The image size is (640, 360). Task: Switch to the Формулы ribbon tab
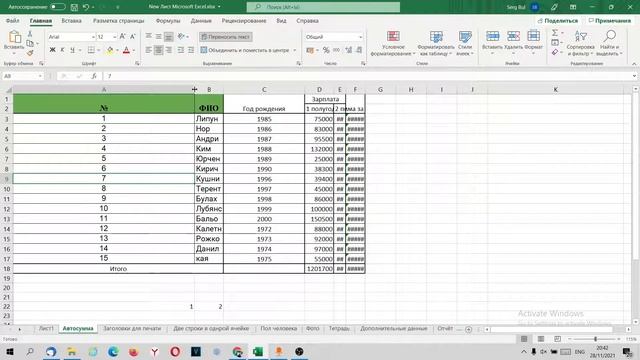(168, 20)
